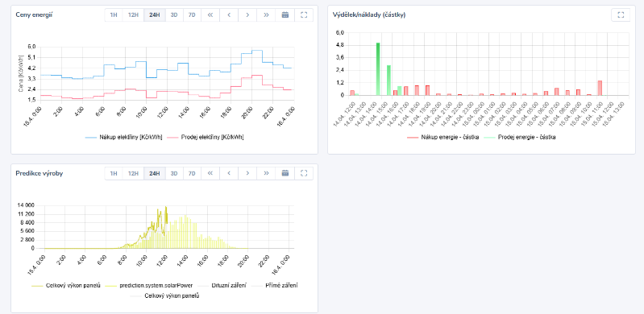Toggle Nákup energie - částka legend series

click(x=442, y=137)
